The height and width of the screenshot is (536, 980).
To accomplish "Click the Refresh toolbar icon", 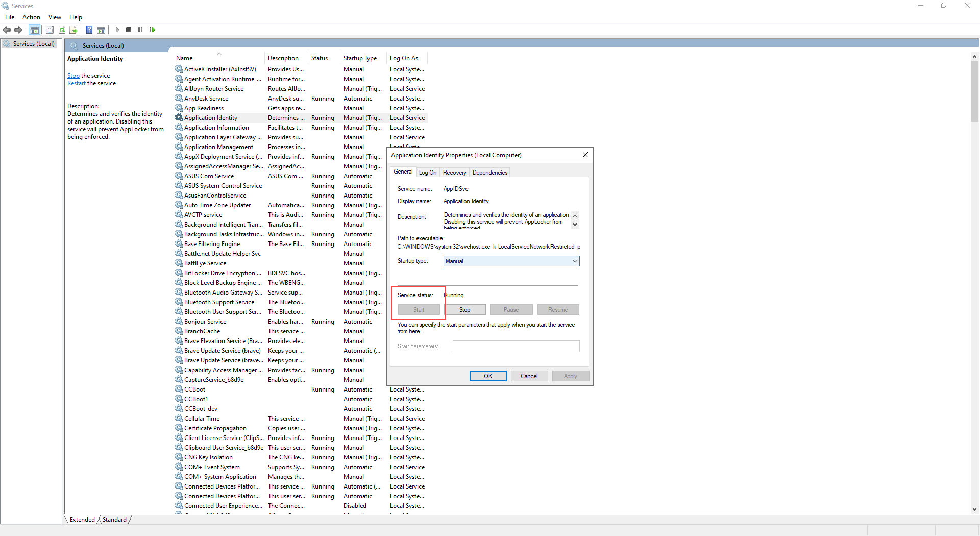I will (62, 30).
